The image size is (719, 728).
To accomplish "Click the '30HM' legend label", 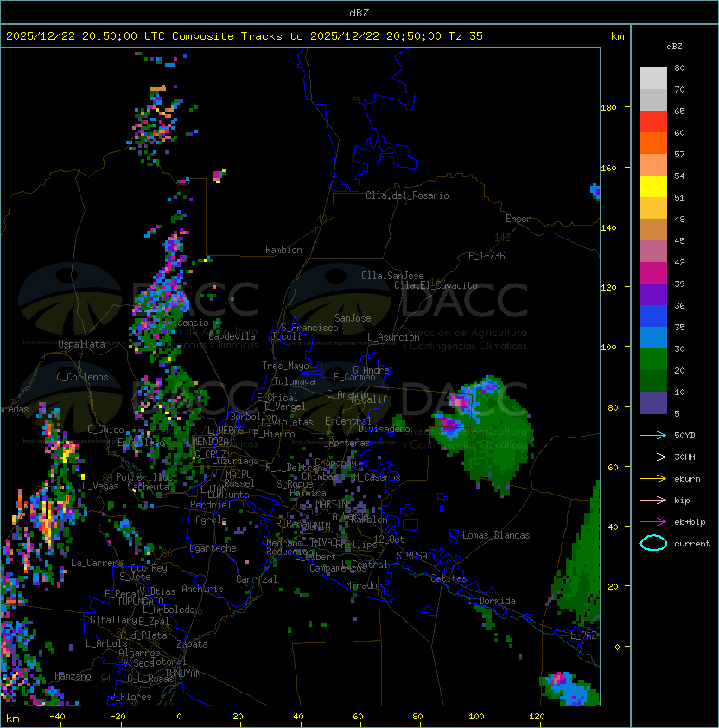I will pyautogui.click(x=684, y=457).
